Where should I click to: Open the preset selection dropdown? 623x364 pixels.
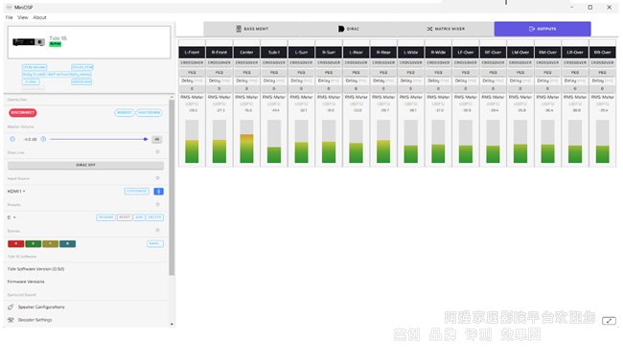point(12,217)
